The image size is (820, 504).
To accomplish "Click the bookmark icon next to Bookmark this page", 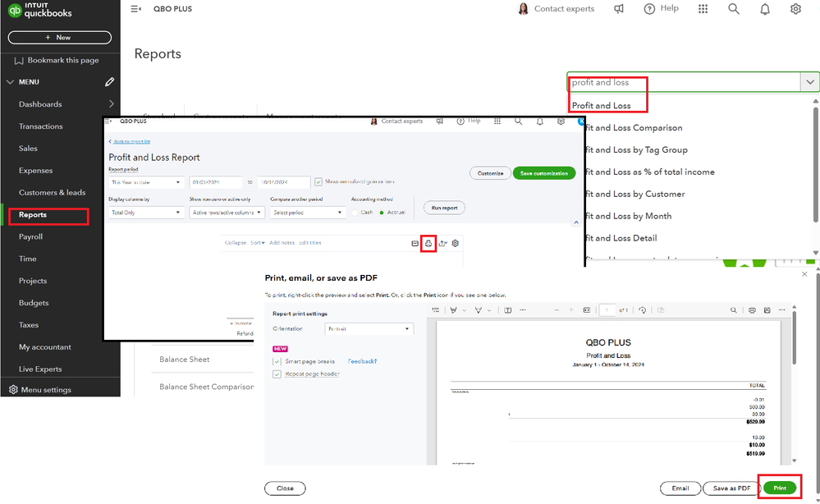I will 19,61.
